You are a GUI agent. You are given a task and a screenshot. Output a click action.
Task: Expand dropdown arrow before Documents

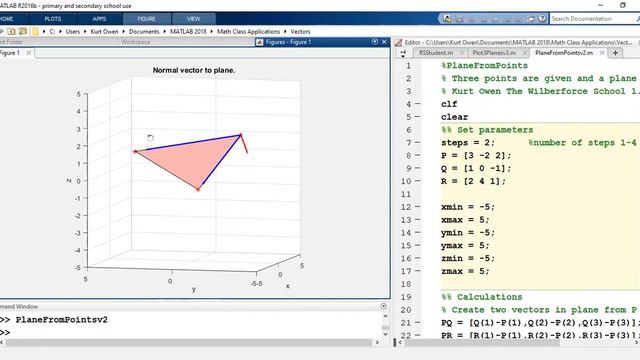(x=124, y=31)
